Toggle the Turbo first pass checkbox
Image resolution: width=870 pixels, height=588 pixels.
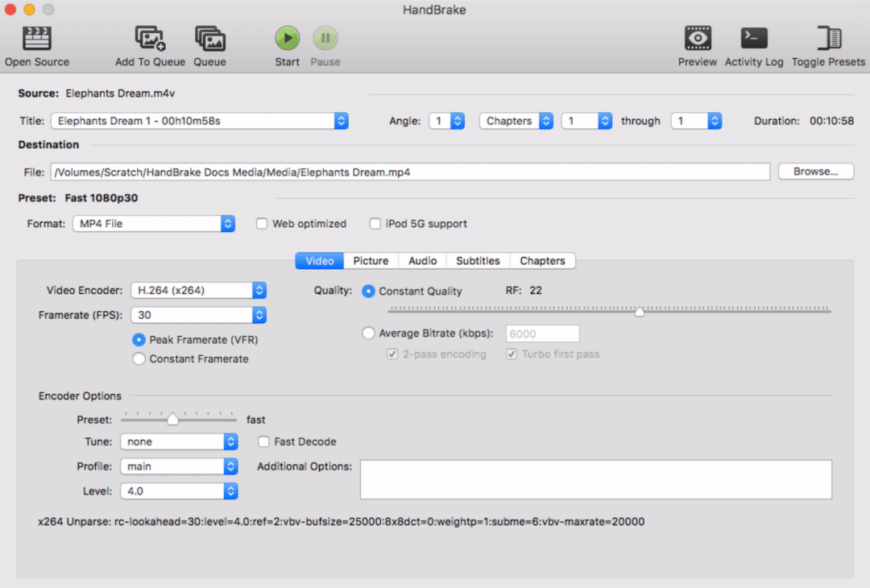pos(512,354)
